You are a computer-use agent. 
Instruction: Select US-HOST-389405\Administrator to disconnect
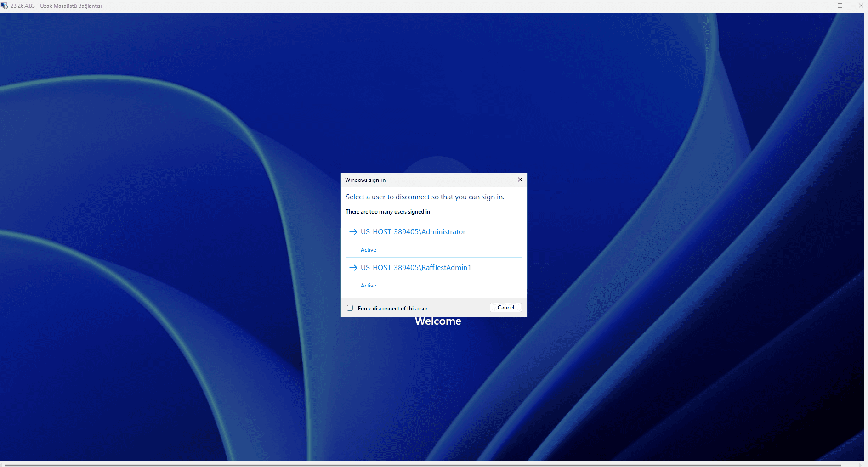click(434, 240)
